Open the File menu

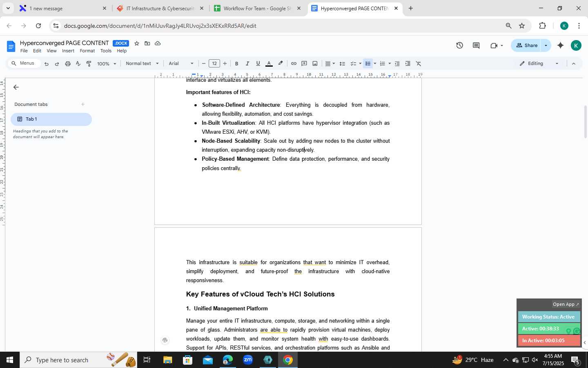pos(24,51)
